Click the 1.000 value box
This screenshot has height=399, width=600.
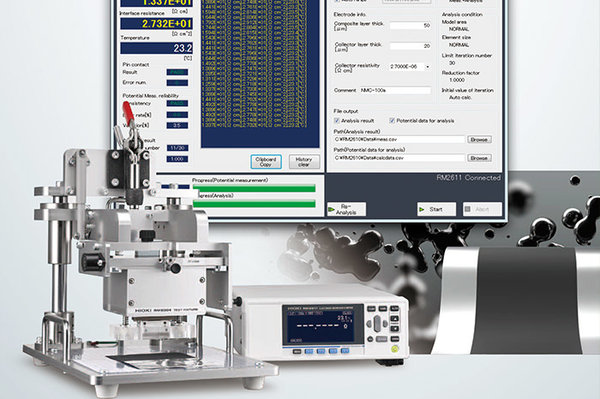point(177,159)
